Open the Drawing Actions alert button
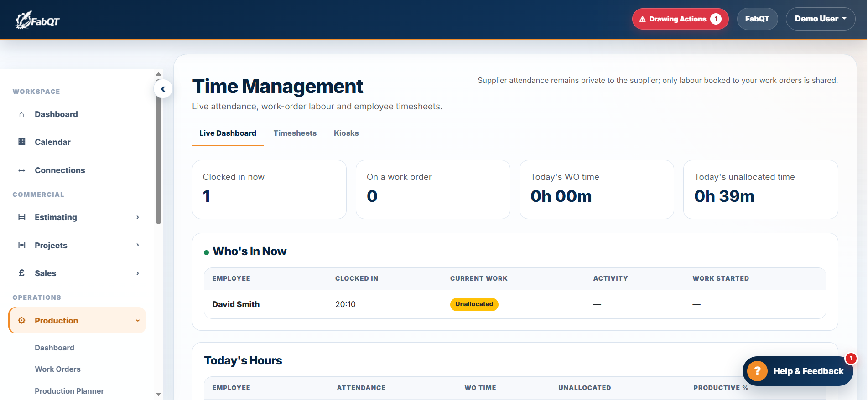 point(680,19)
